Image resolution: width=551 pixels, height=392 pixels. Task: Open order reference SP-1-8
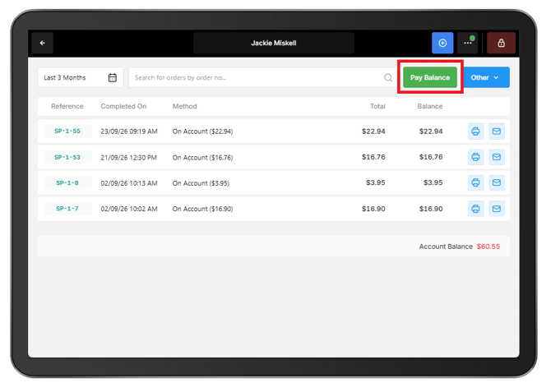pyautogui.click(x=67, y=182)
